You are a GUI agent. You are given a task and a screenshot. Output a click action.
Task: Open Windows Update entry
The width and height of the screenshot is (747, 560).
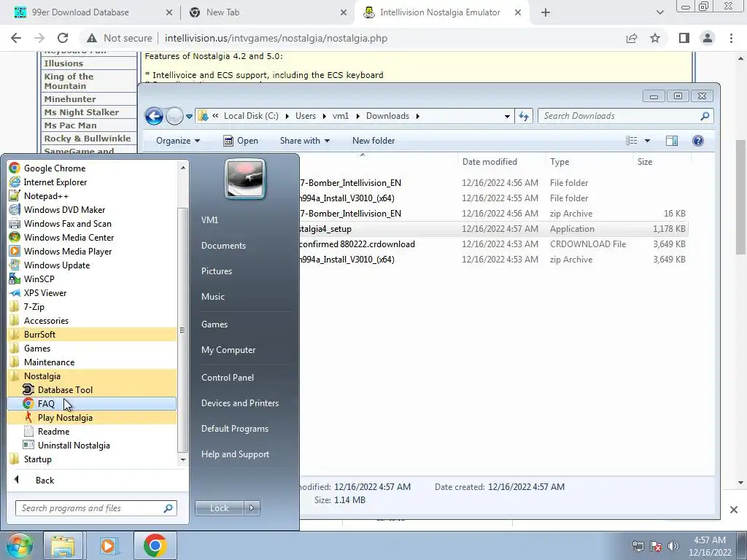(92, 265)
